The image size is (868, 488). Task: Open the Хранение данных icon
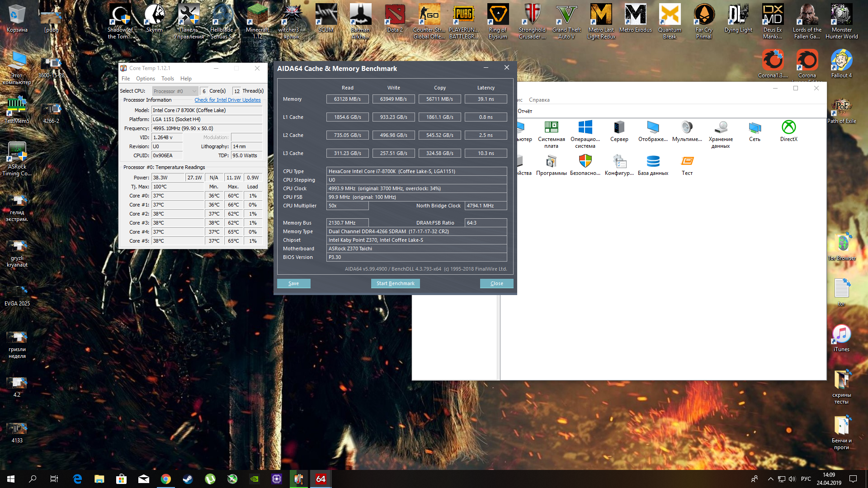click(x=721, y=127)
